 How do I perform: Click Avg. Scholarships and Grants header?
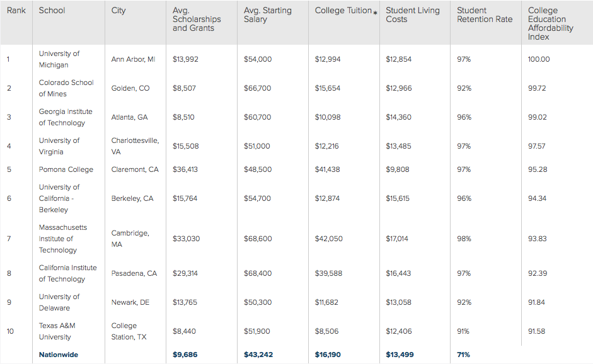(197, 20)
